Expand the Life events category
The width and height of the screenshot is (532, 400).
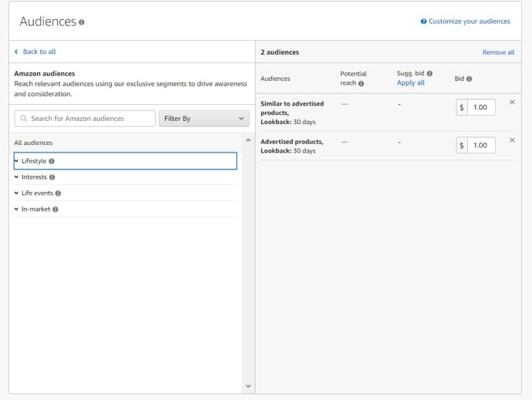pos(125,193)
